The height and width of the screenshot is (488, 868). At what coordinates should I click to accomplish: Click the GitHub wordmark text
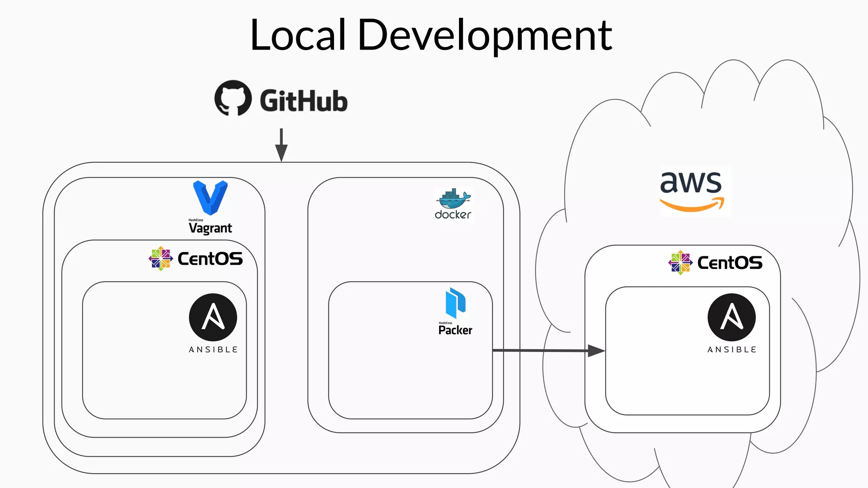click(x=303, y=101)
